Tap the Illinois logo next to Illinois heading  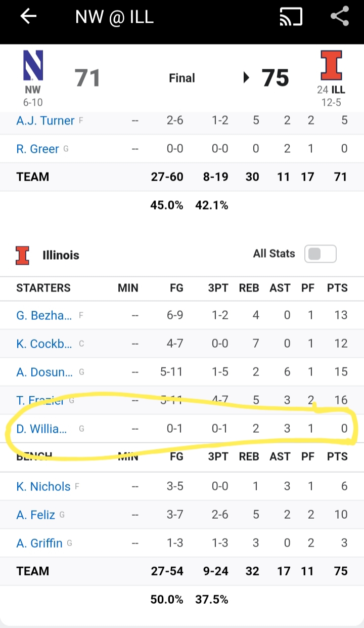tap(22, 255)
